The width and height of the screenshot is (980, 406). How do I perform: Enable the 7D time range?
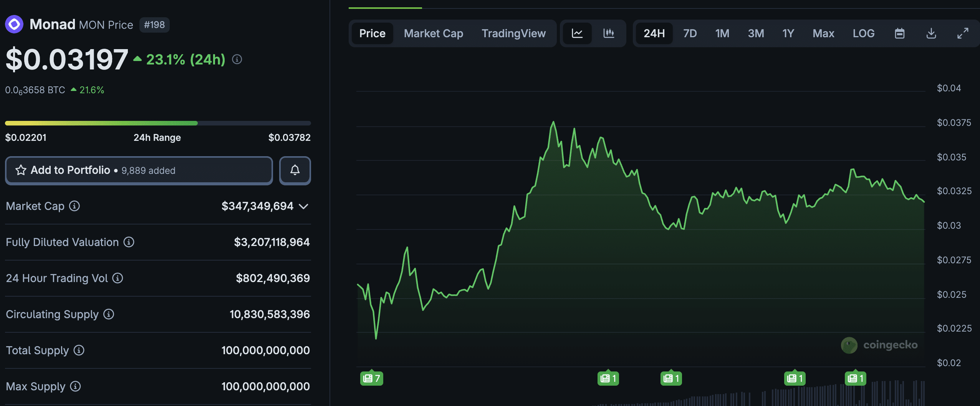click(690, 33)
